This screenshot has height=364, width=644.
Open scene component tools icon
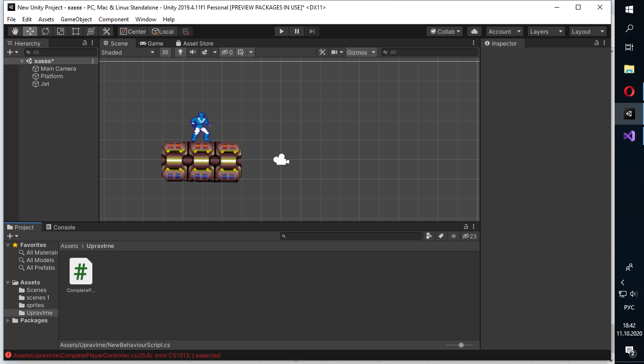tap(322, 52)
